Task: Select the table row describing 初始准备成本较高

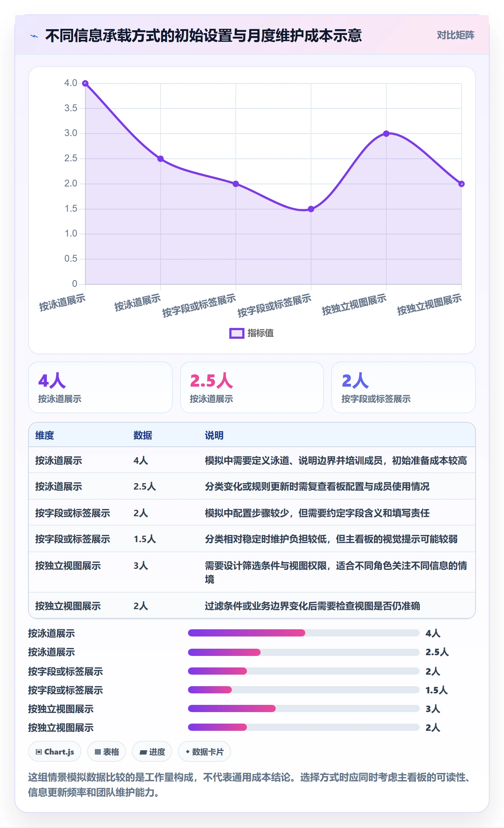Action: point(252,460)
